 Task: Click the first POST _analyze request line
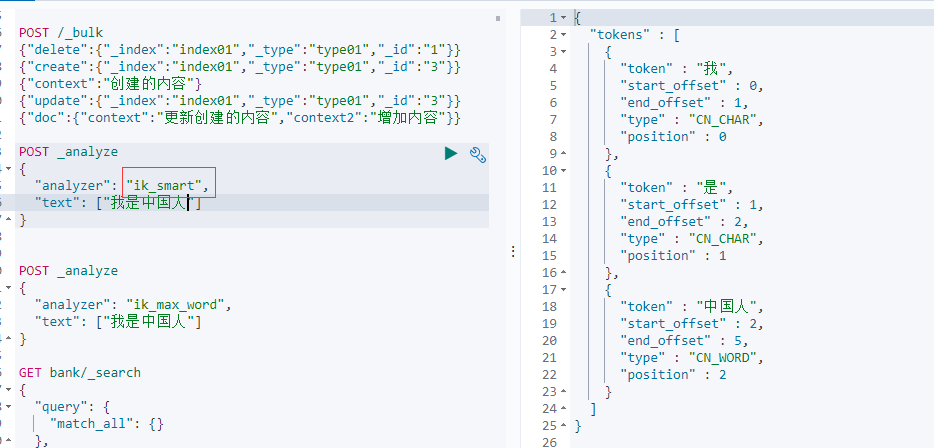point(69,152)
